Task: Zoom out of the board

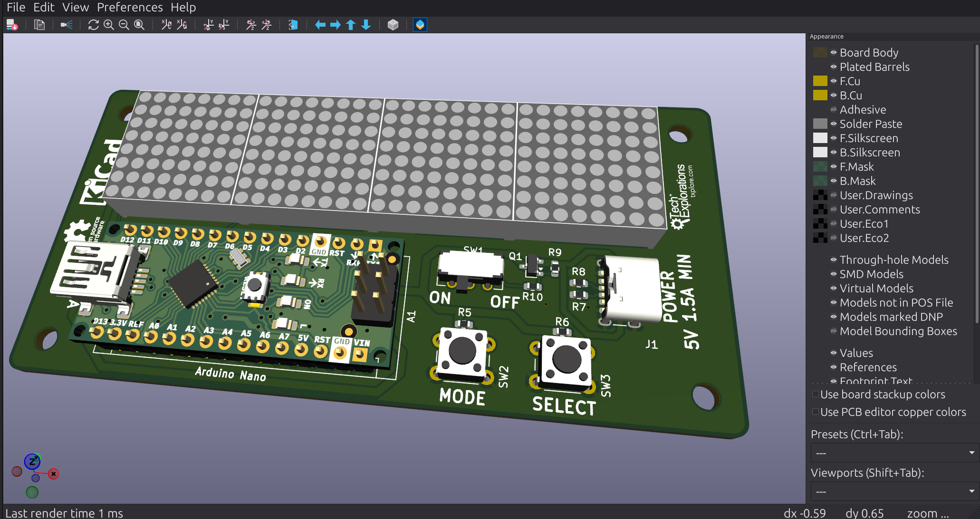Action: 124,25
